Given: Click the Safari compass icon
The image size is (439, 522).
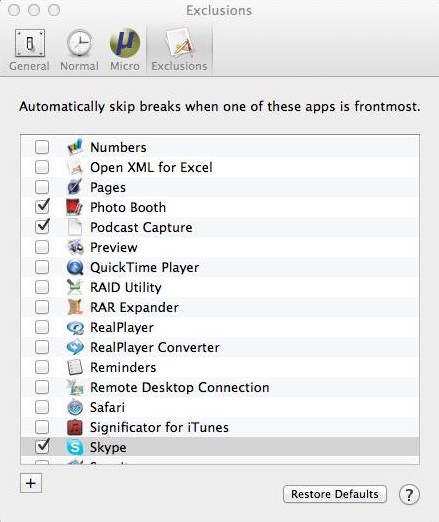Looking at the screenshot, I should point(75,407).
